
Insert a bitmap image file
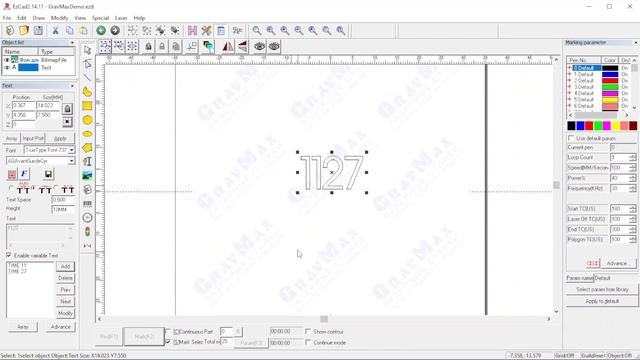pos(87,176)
